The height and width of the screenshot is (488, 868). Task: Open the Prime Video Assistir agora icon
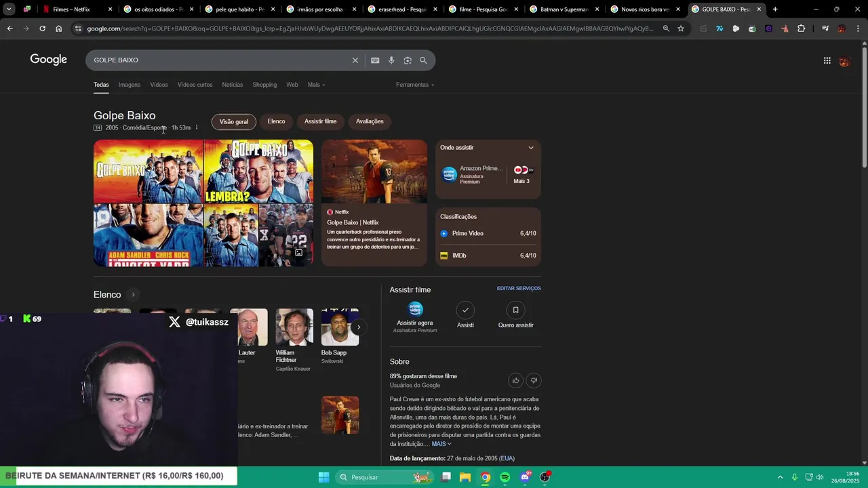coord(415,310)
